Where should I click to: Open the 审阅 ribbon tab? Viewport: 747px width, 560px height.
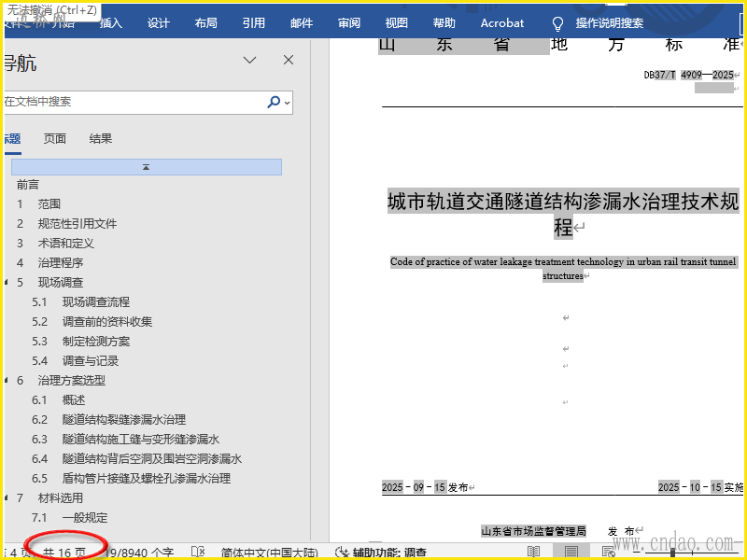tap(349, 22)
